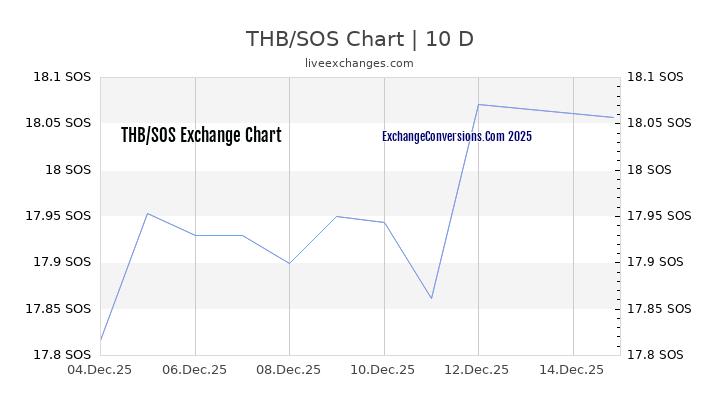Open the ExchangeConversions.Com 2025 watermark link
720x405 pixels.
457,136
